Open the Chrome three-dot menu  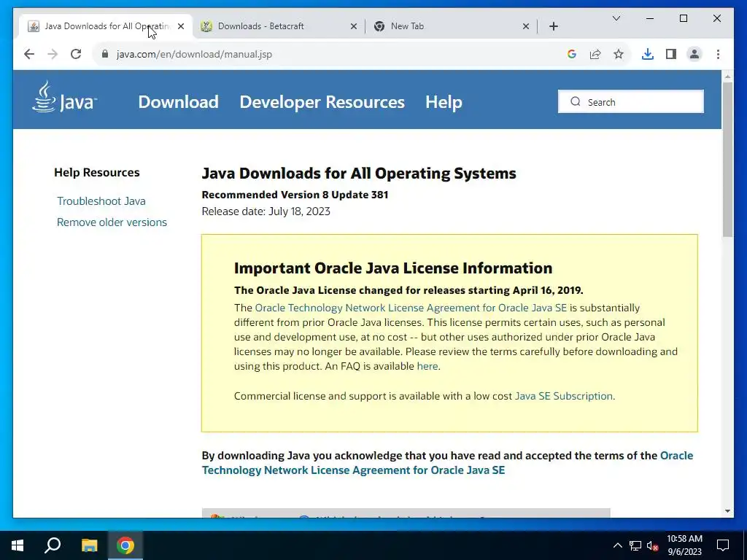click(x=718, y=54)
